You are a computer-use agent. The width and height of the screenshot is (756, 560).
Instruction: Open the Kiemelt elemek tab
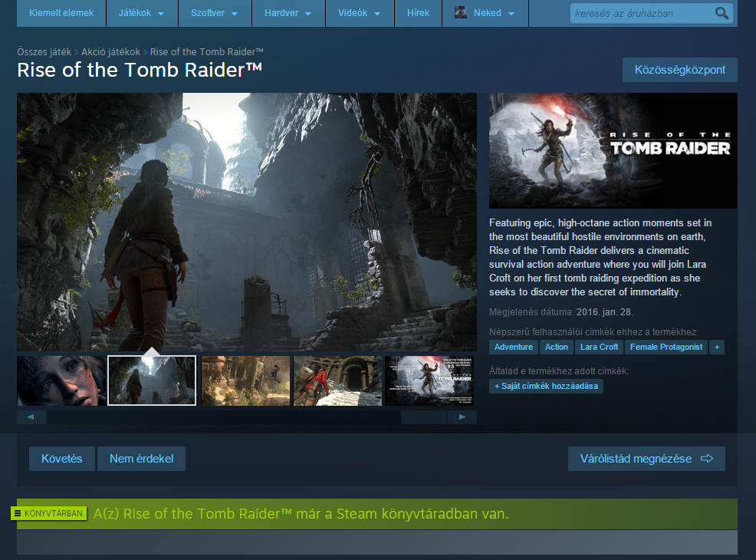coord(61,13)
